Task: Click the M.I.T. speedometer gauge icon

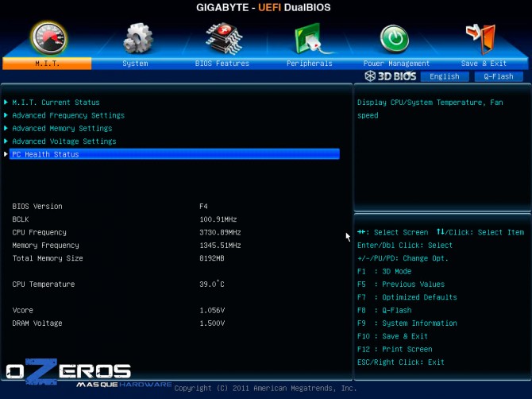Action: pyautogui.click(x=49, y=38)
